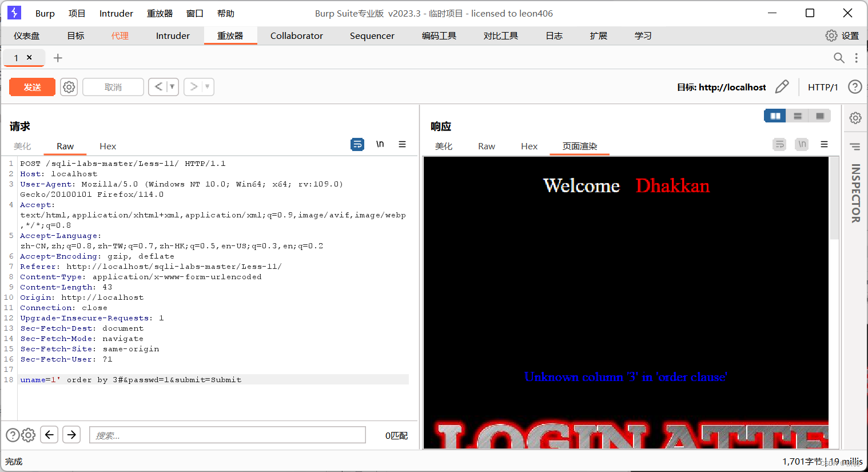
Task: Open tab options three-dot menu
Action: [x=856, y=58]
